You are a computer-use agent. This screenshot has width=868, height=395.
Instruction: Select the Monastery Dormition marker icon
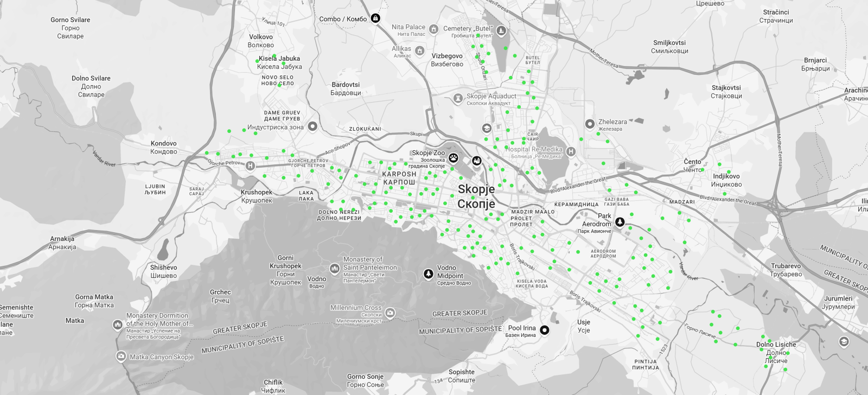pyautogui.click(x=117, y=324)
